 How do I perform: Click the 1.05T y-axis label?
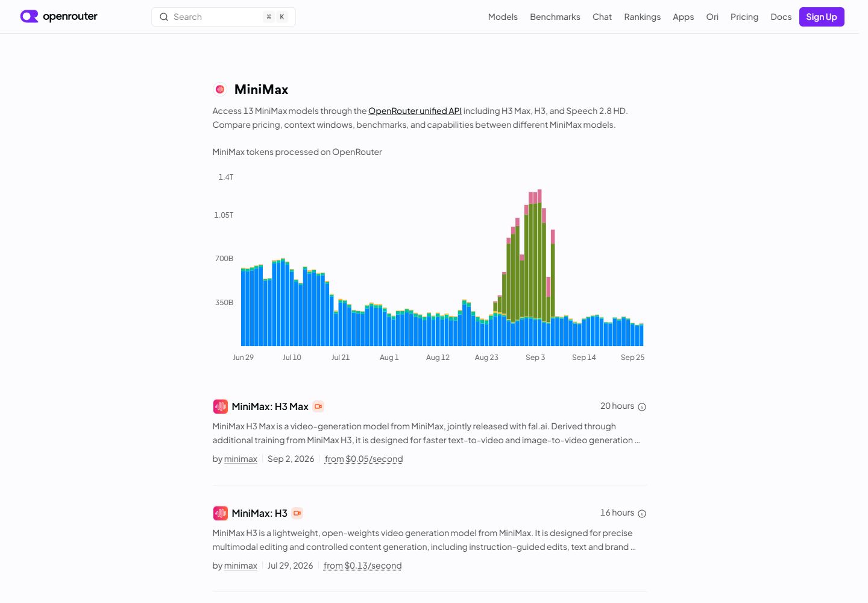[x=224, y=215]
